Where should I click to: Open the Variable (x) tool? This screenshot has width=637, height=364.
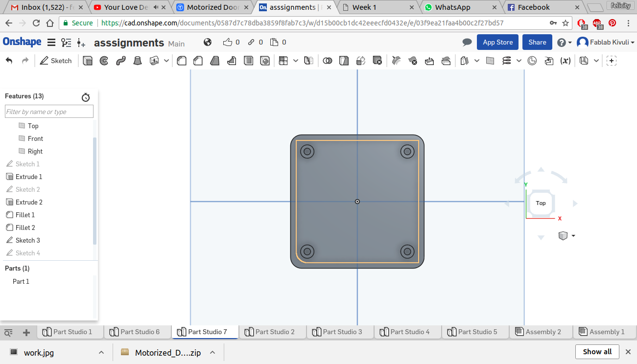pyautogui.click(x=566, y=61)
